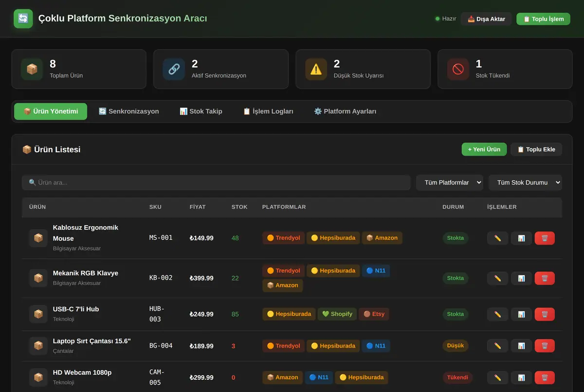584x392 pixels.
Task: Open the İşlem Logları tab
Action: point(268,111)
